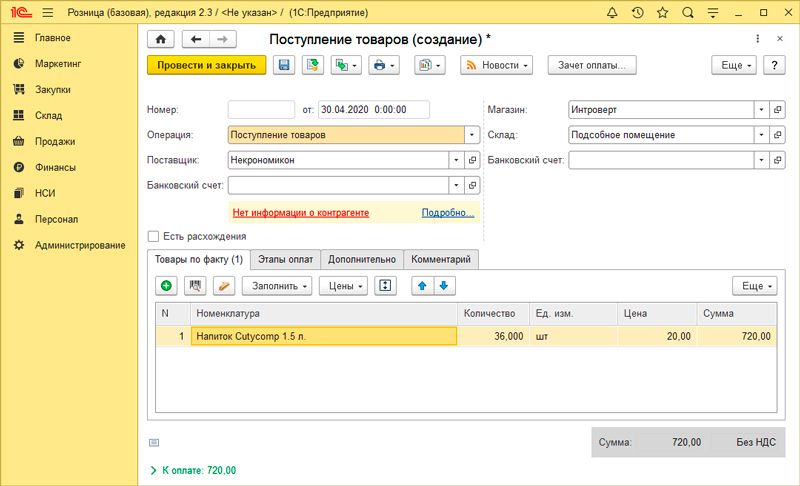Navigate back with left arrow
This screenshot has width=800, height=486.
coord(196,39)
